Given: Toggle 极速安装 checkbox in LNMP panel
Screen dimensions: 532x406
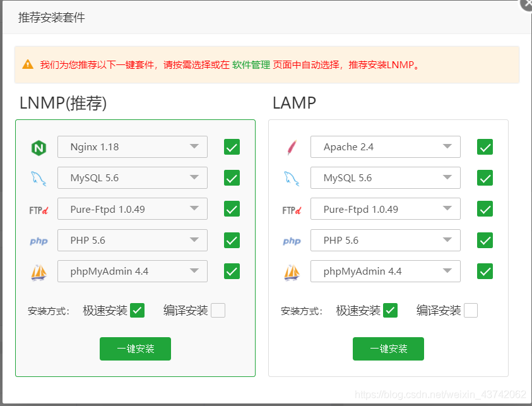Looking at the screenshot, I should [137, 310].
